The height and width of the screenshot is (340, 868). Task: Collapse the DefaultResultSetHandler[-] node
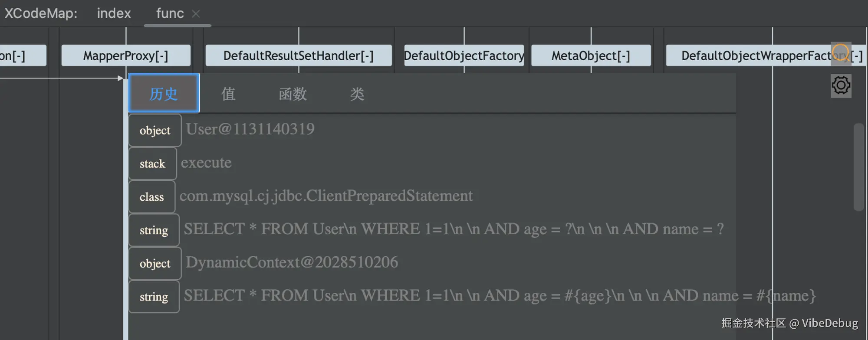298,56
